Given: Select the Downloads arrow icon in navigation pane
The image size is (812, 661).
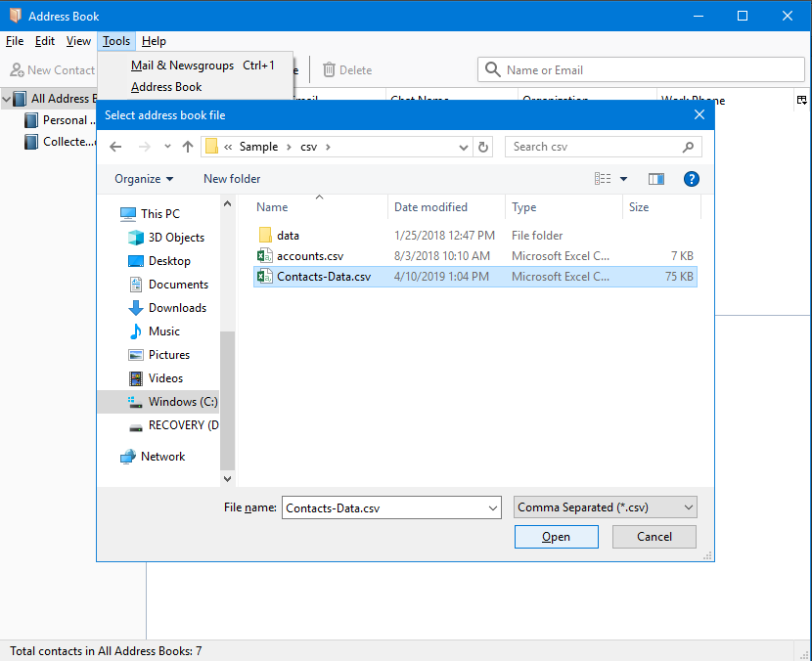Looking at the screenshot, I should point(136,308).
